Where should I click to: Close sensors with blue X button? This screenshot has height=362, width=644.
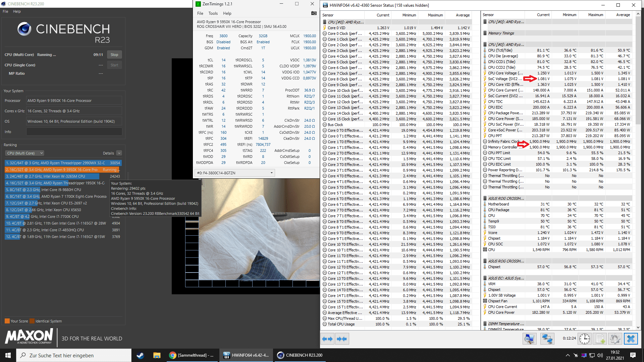(x=631, y=339)
